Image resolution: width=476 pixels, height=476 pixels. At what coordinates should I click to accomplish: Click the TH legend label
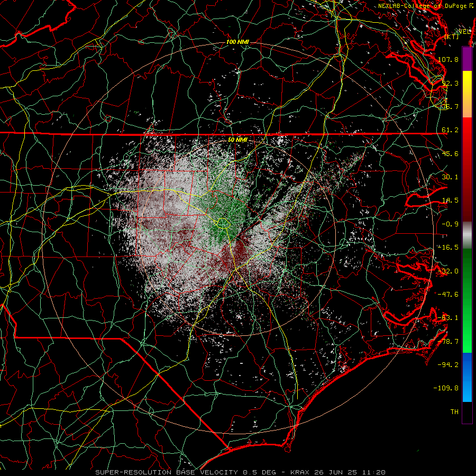click(454, 412)
